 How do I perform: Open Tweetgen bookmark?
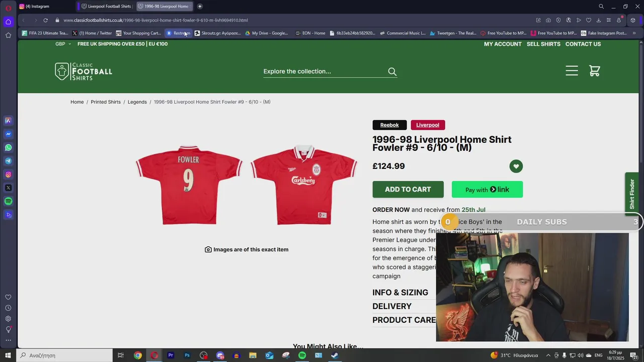(453, 33)
